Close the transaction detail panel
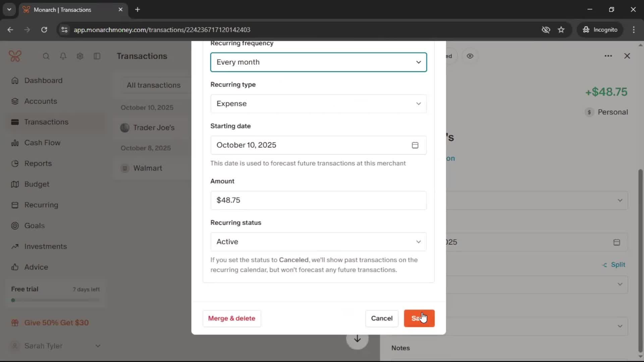Screen dimensions: 644x362 627,56
